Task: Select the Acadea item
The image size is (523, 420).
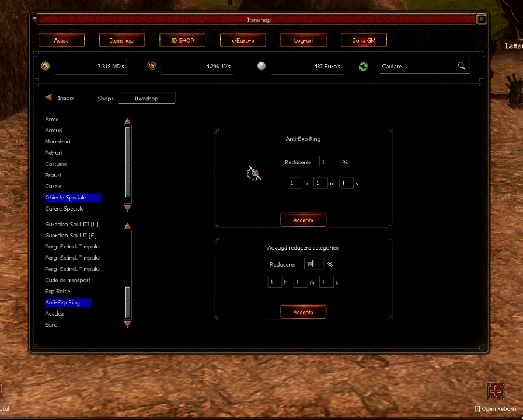Action: pos(54,314)
